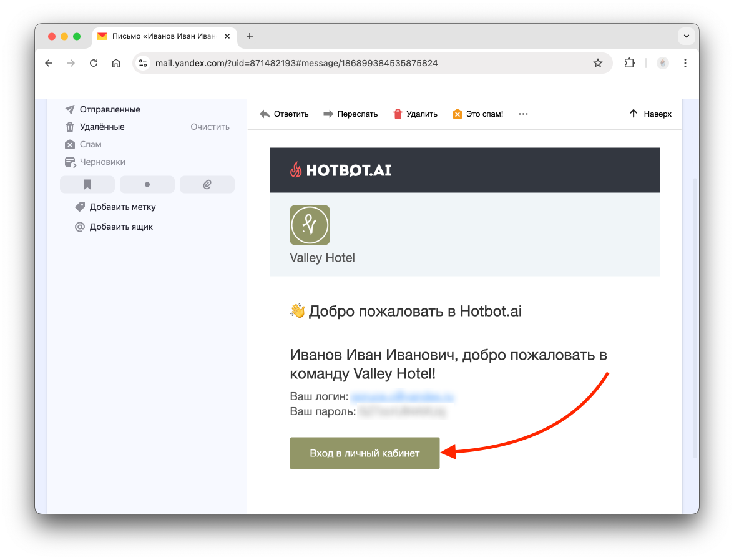
Task: Click Очистить next to Удалённые
Action: pyautogui.click(x=210, y=127)
